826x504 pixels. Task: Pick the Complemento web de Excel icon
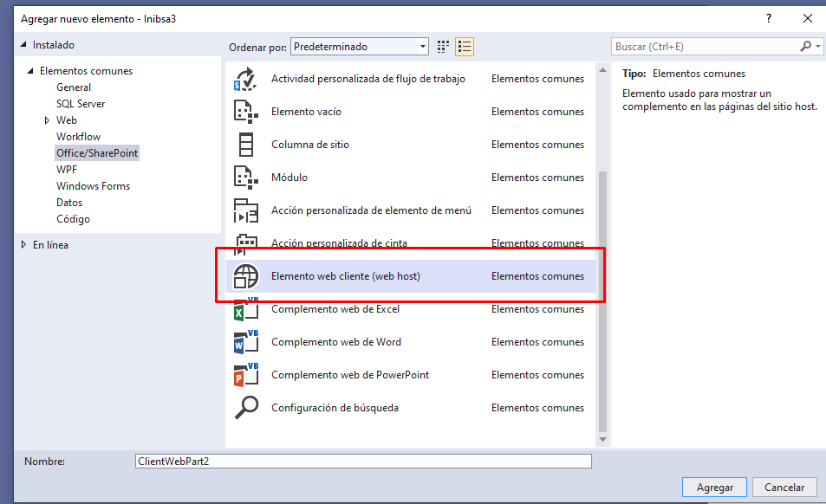[246, 309]
